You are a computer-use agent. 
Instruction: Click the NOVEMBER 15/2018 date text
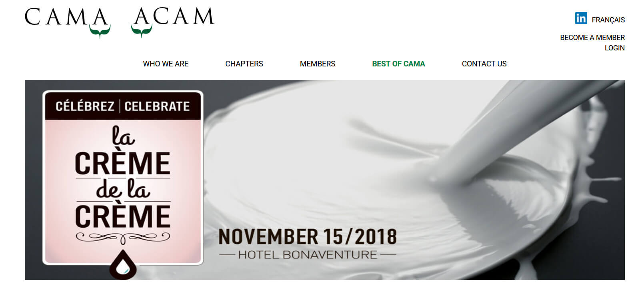(308, 237)
